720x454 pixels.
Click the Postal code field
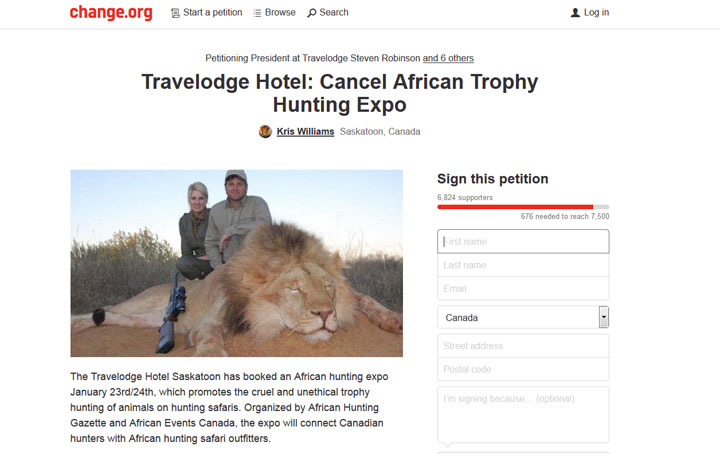[x=522, y=370]
